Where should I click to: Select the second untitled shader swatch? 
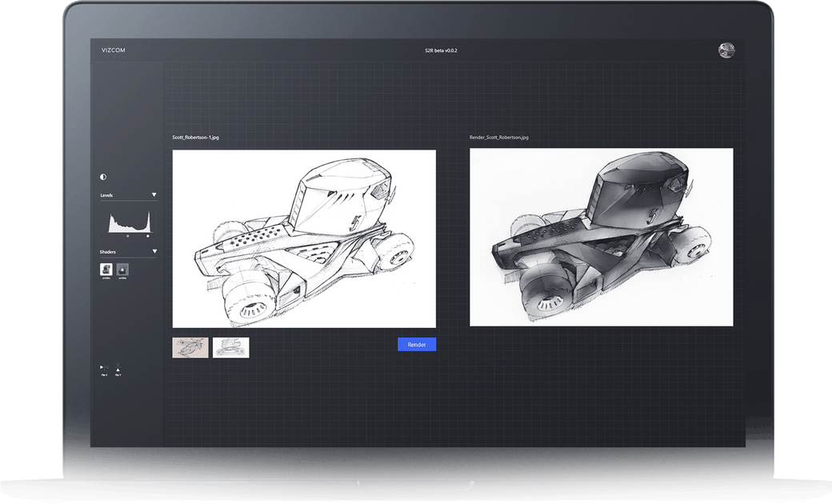tap(122, 270)
